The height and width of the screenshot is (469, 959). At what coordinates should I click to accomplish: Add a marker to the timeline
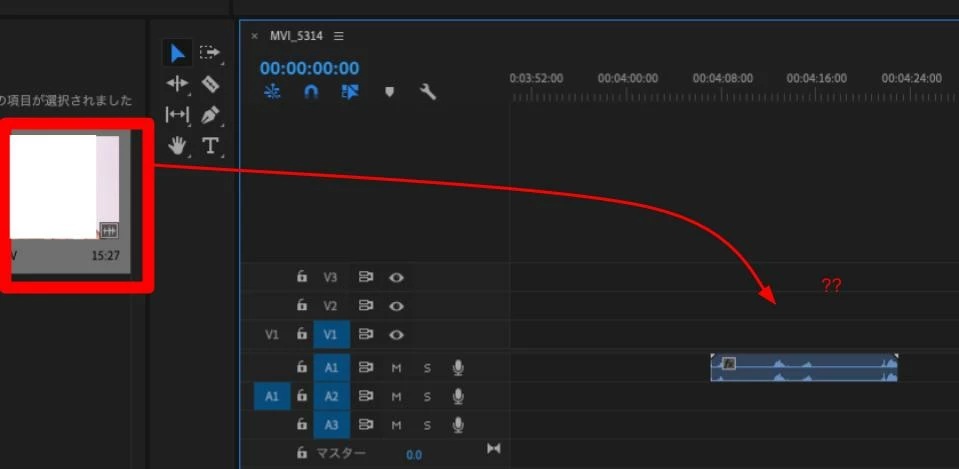(390, 92)
